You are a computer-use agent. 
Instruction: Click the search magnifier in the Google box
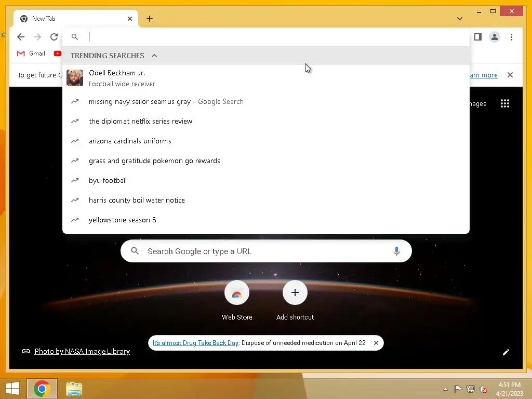coord(135,251)
